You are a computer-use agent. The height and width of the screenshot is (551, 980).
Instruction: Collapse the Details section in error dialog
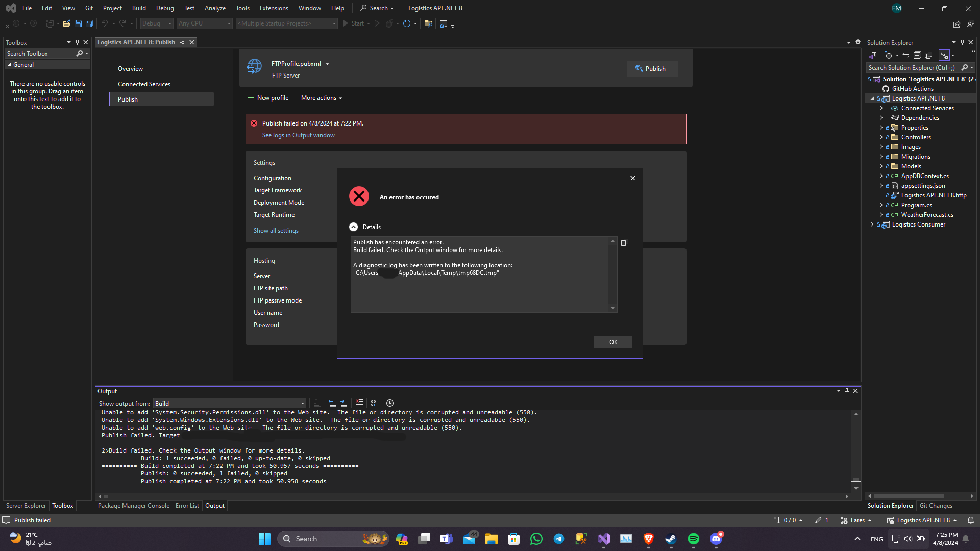pos(353,227)
